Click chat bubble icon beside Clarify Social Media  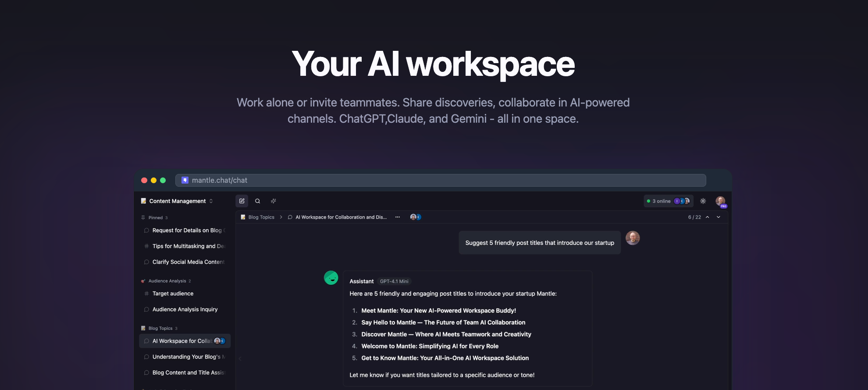point(146,262)
